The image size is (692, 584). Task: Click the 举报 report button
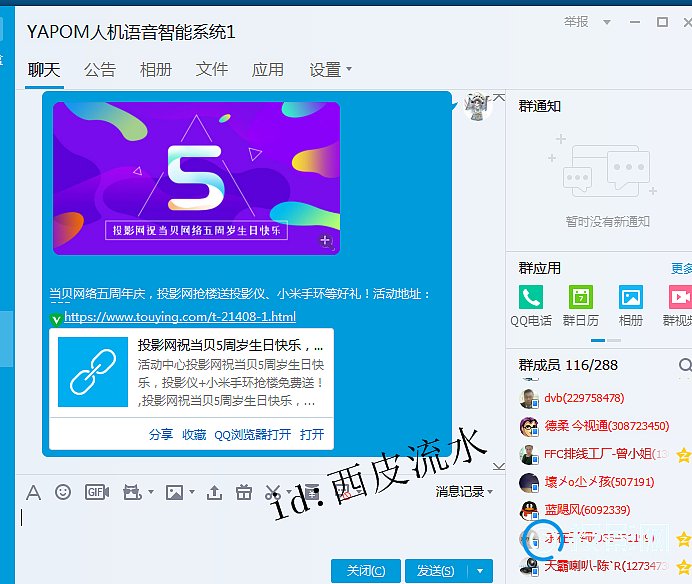576,22
